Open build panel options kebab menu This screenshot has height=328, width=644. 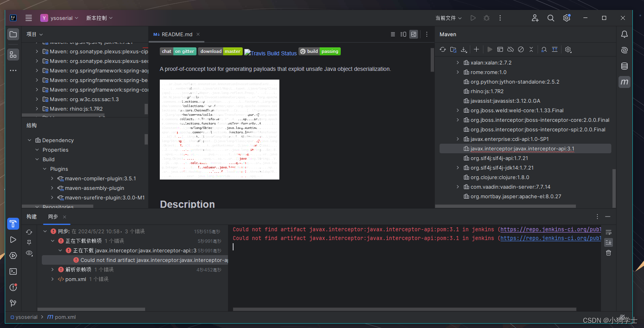597,217
